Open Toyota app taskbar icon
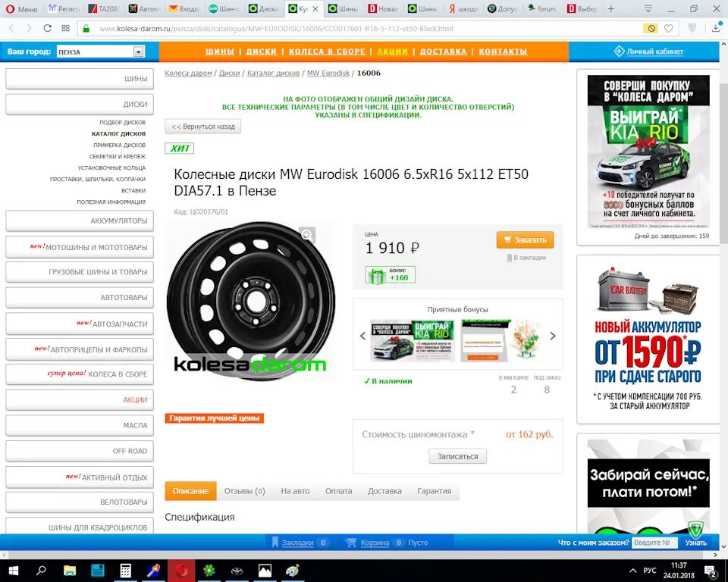Viewport: 728px width, 582px height. tap(237, 571)
